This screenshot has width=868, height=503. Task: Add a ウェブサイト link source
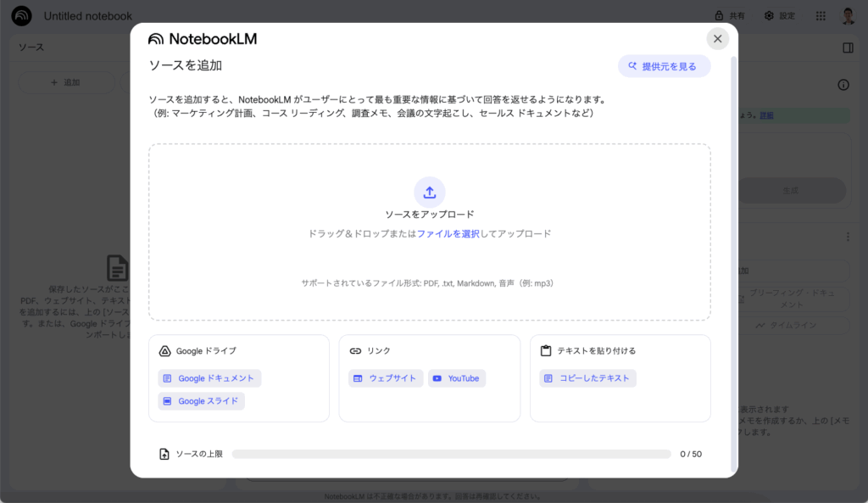[386, 378]
